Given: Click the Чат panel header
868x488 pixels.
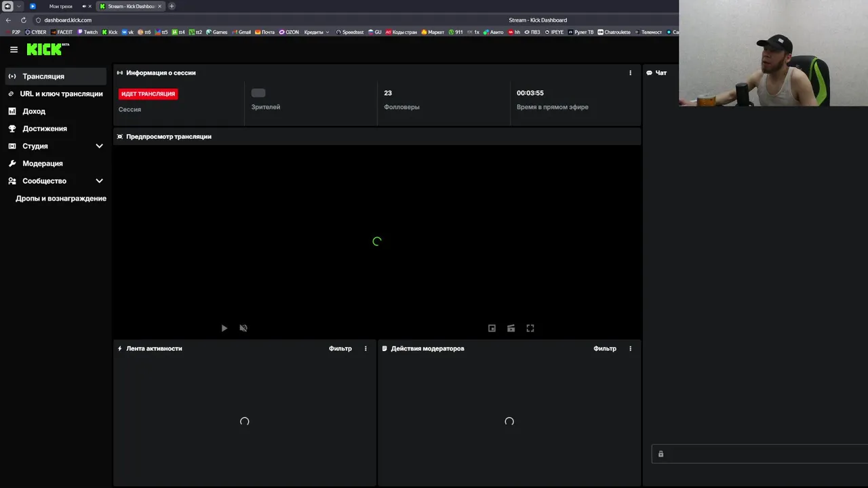Looking at the screenshot, I should pos(656,73).
